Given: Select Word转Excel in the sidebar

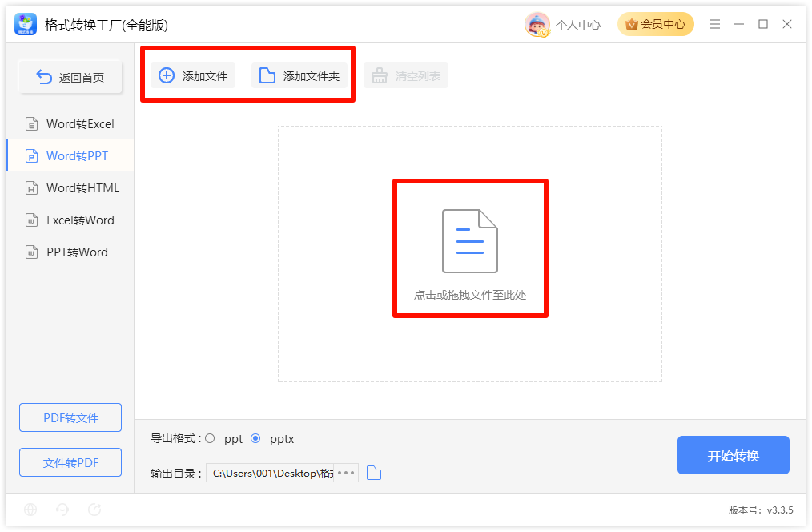Looking at the screenshot, I should 70,124.
